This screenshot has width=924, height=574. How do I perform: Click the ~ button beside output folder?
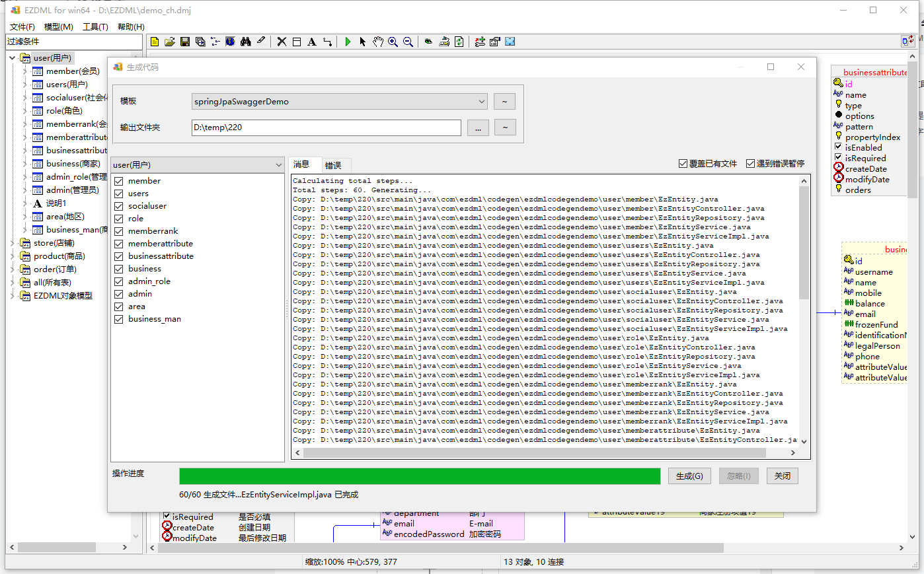point(505,127)
